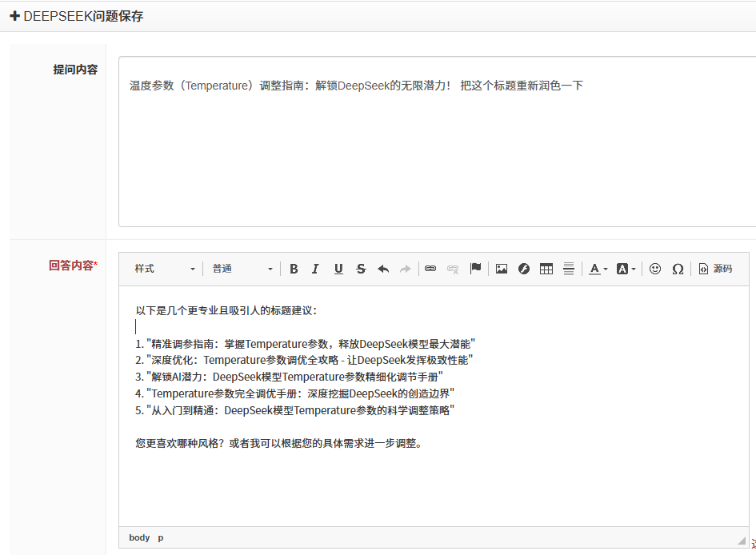Click the editor resize handle corner
The height and width of the screenshot is (555, 756).
click(742, 541)
